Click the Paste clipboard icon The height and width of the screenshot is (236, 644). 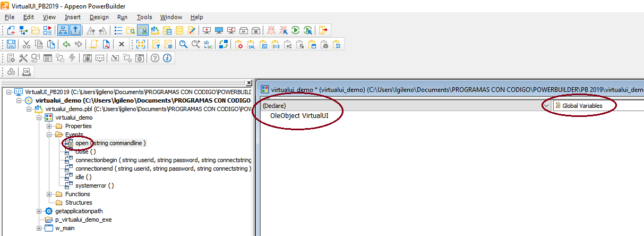(50, 44)
